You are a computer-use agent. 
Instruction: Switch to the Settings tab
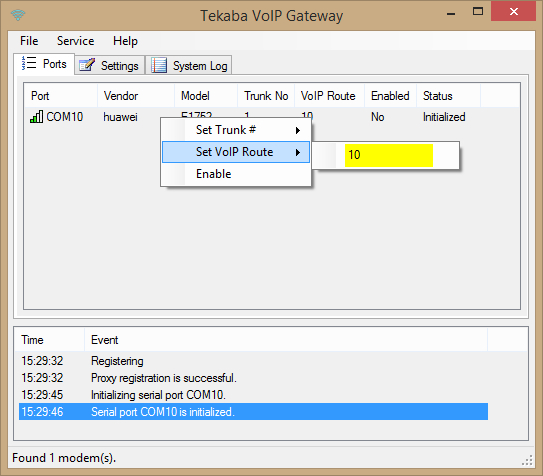[x=109, y=65]
